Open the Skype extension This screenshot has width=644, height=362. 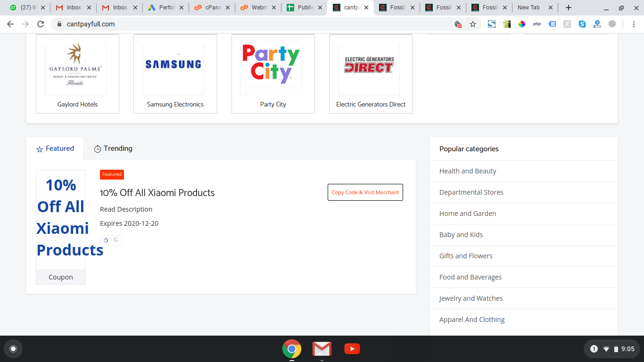582,24
